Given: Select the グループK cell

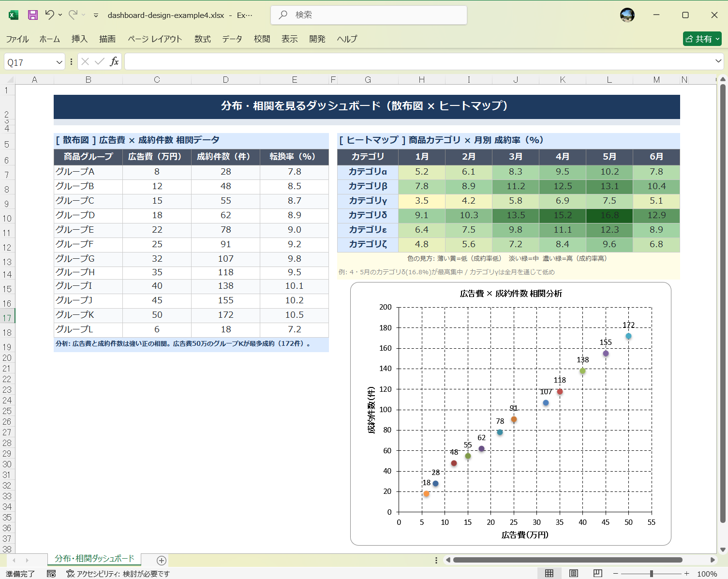Looking at the screenshot, I should [x=88, y=315].
